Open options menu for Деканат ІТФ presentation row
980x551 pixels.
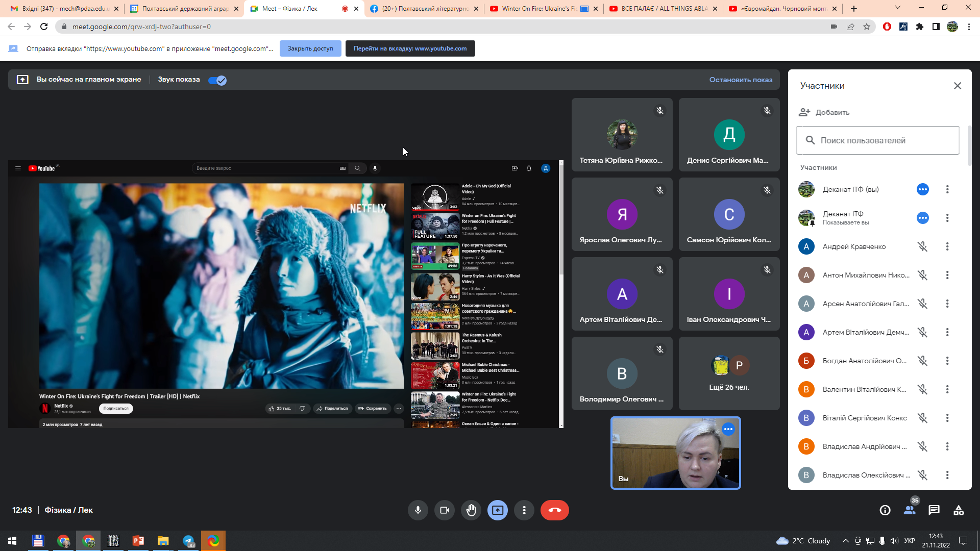click(947, 218)
